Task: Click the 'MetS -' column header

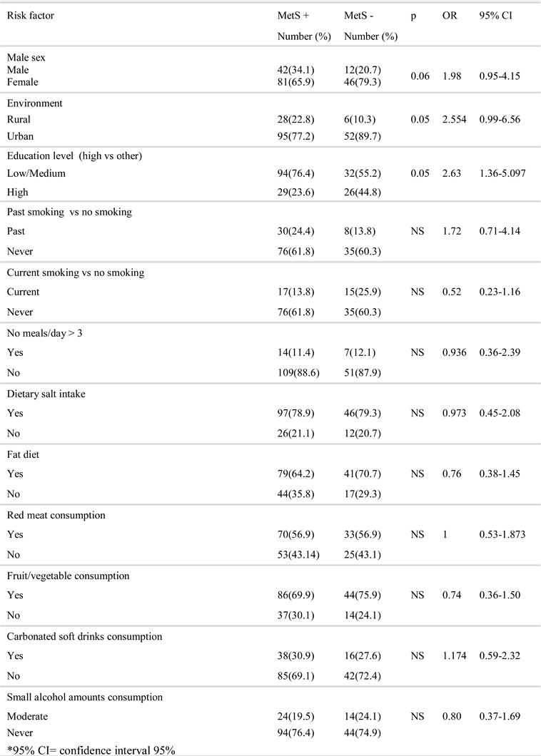Action: [x=358, y=16]
